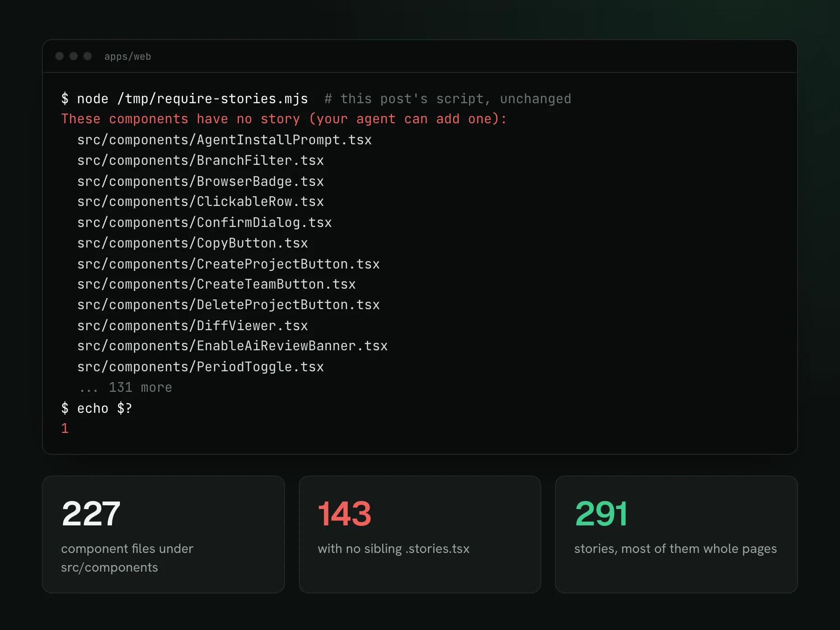Click the red exit code 1

click(65, 428)
